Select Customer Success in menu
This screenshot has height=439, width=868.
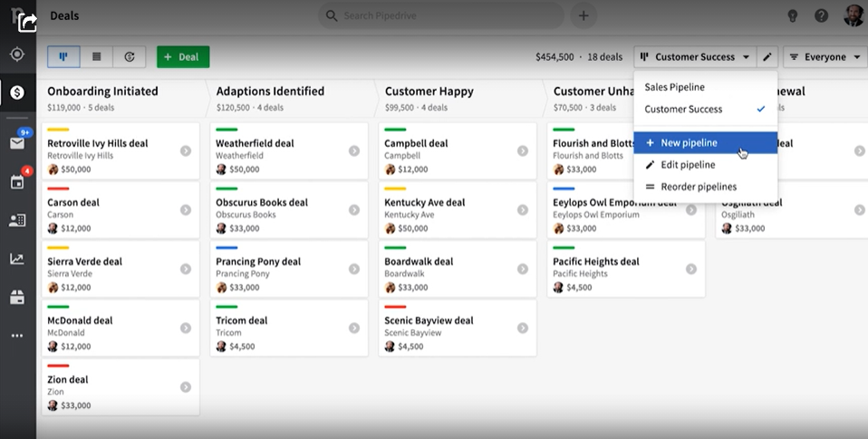705,109
